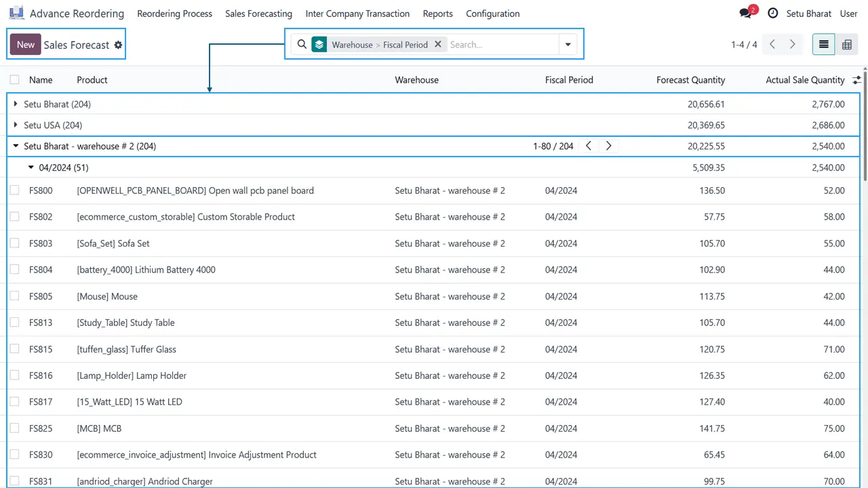
Task: Tick the select-all header checkbox
Action: [14, 80]
